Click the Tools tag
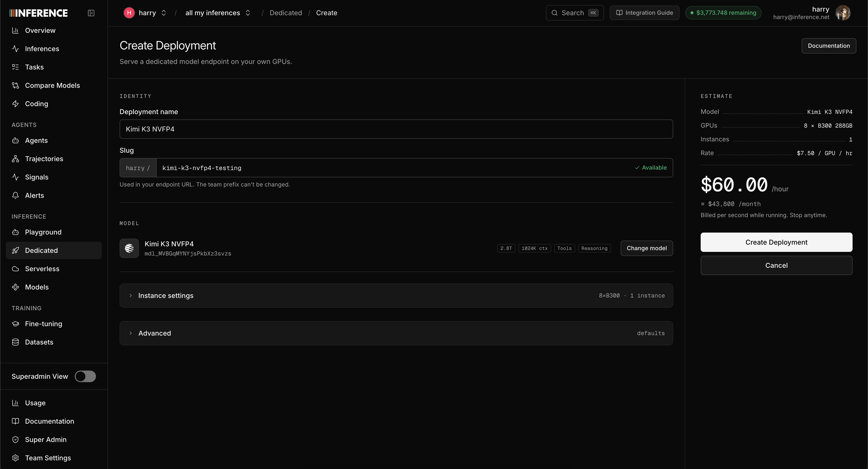This screenshot has width=868, height=469. pyautogui.click(x=564, y=248)
